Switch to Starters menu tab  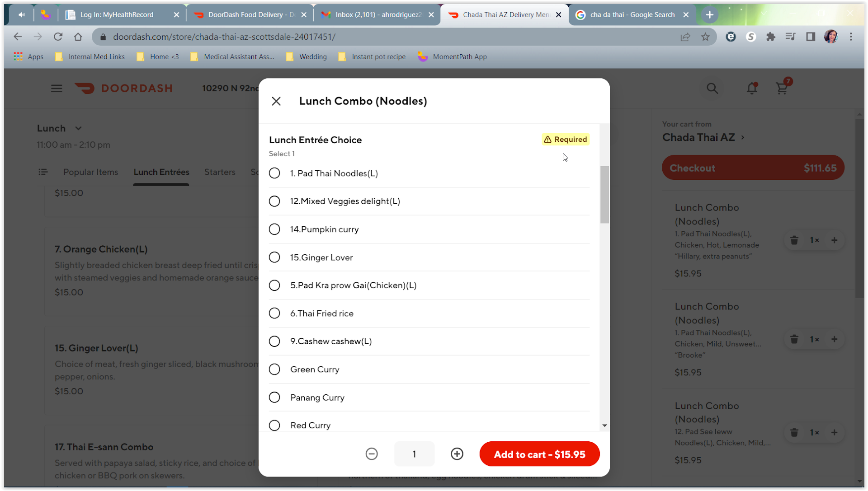(x=220, y=172)
